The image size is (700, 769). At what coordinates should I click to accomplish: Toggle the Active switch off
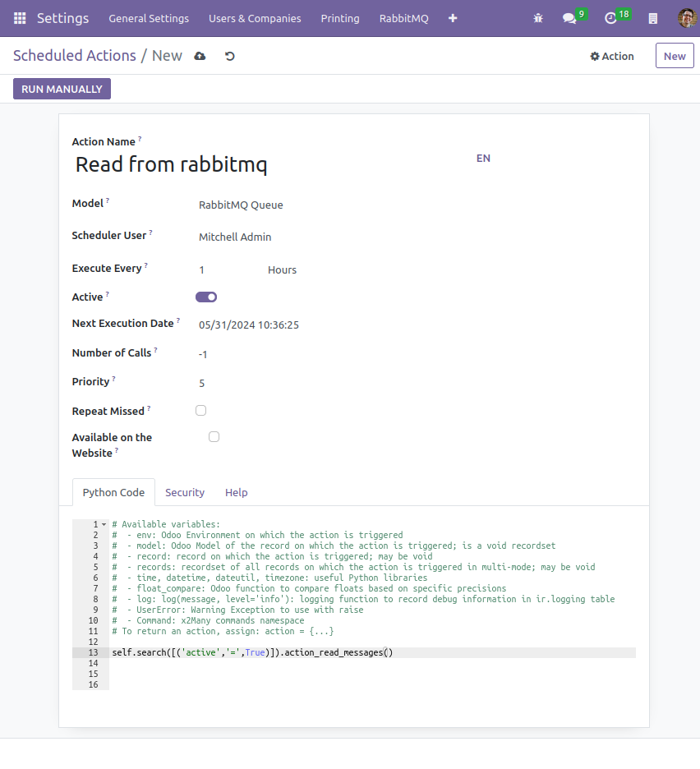pos(206,297)
